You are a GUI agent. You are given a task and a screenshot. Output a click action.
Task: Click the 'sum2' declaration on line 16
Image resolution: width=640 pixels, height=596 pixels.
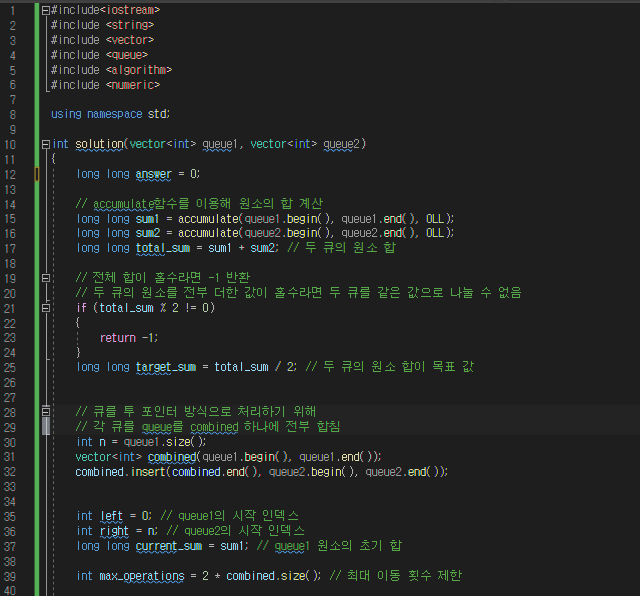pyautogui.click(x=148, y=233)
